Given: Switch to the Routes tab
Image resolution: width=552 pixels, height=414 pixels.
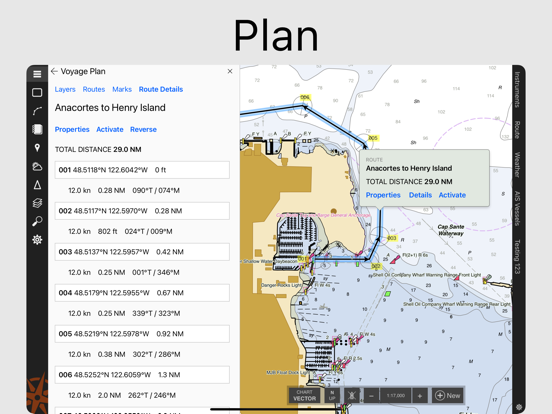Looking at the screenshot, I should coord(94,89).
